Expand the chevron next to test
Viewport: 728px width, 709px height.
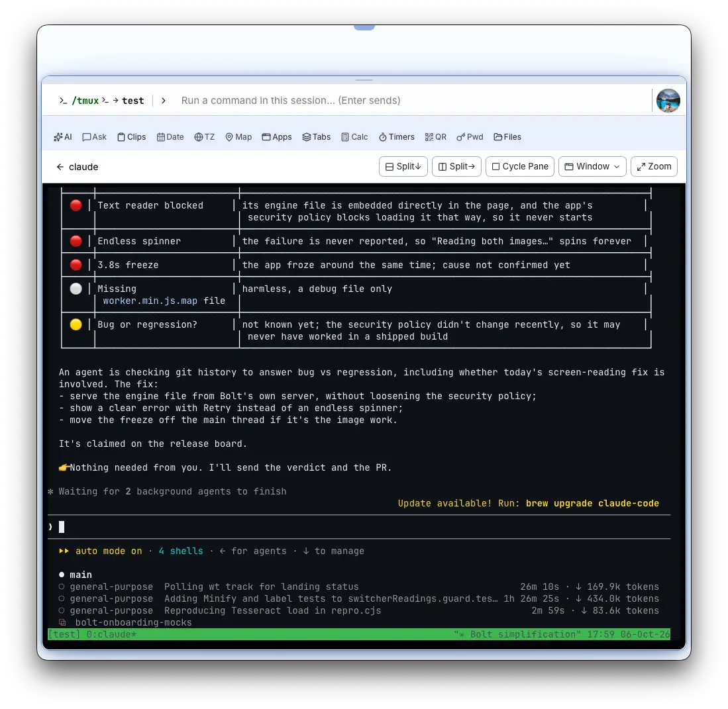coord(164,101)
